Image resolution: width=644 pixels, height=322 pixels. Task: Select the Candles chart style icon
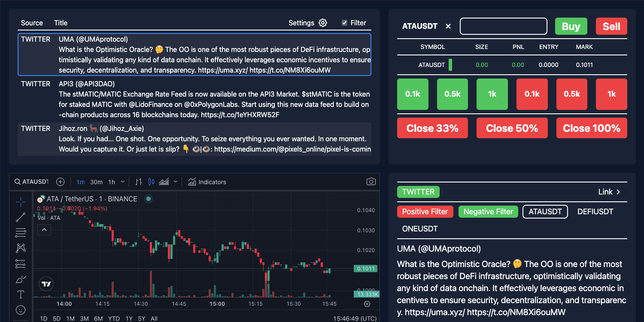[151, 182]
